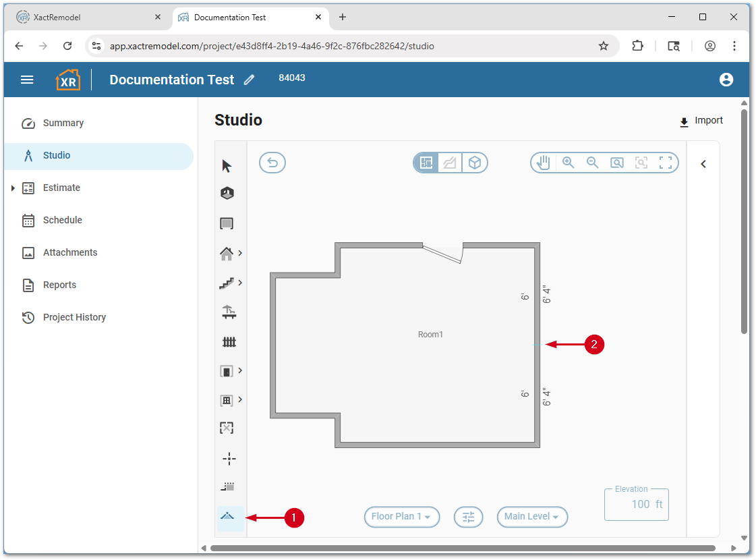756x560 pixels.
Task: Switch to 3D cube view
Action: pos(475,163)
